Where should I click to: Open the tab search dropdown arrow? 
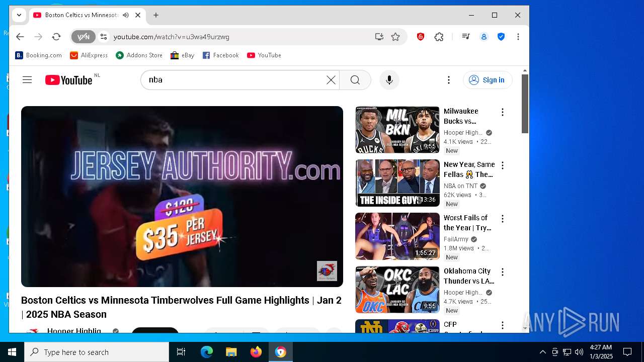19,15
